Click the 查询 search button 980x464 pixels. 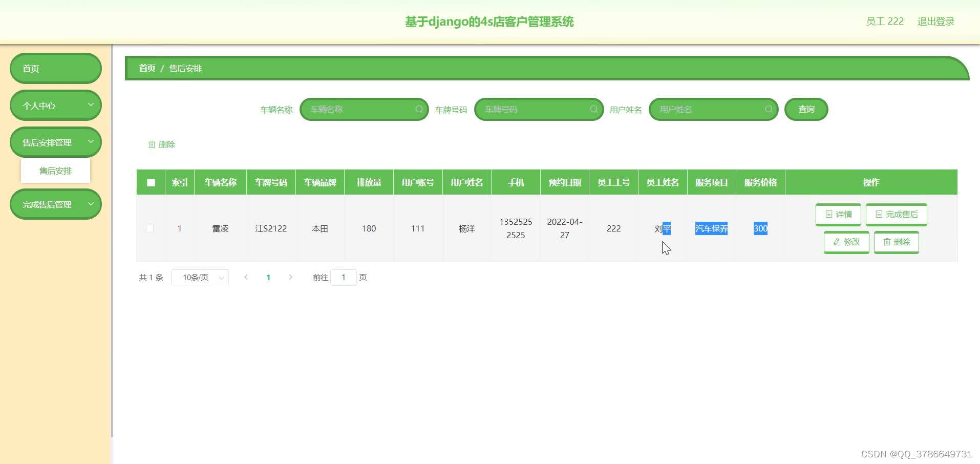[806, 109]
